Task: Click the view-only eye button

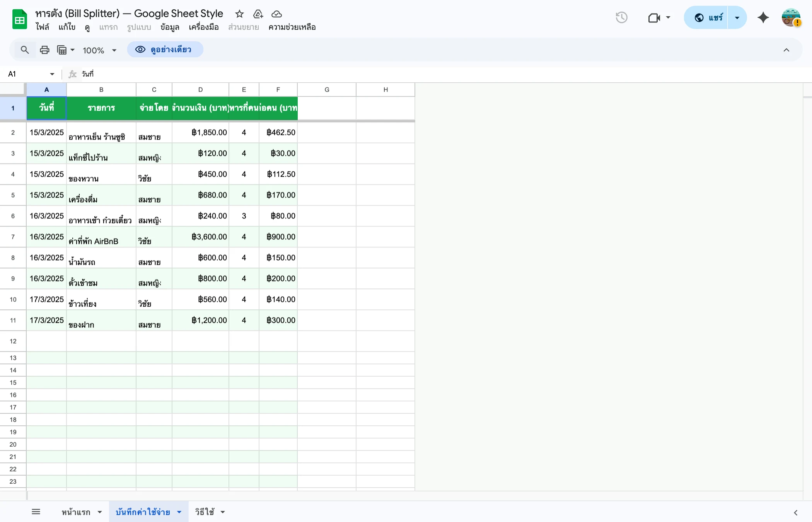Action: 165,49
